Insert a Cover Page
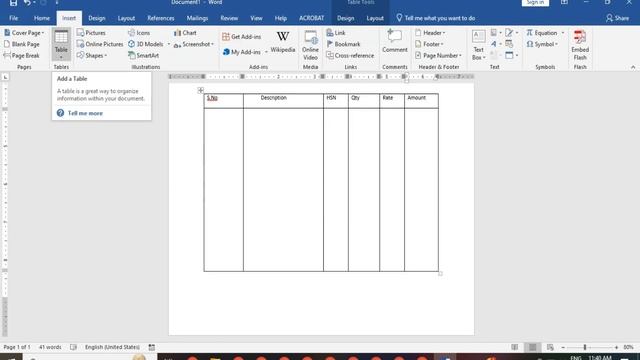 tap(24, 33)
